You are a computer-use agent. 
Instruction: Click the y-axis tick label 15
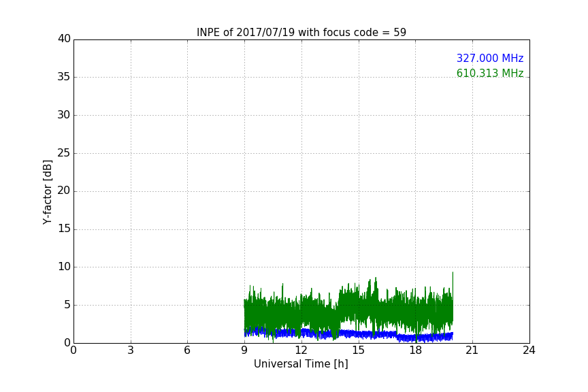[x=64, y=229]
